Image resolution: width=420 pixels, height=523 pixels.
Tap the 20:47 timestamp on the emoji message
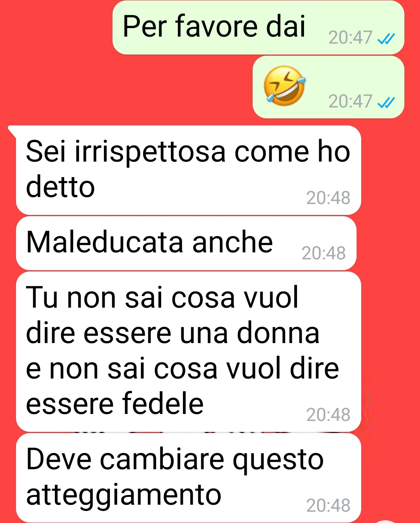pyautogui.click(x=350, y=102)
